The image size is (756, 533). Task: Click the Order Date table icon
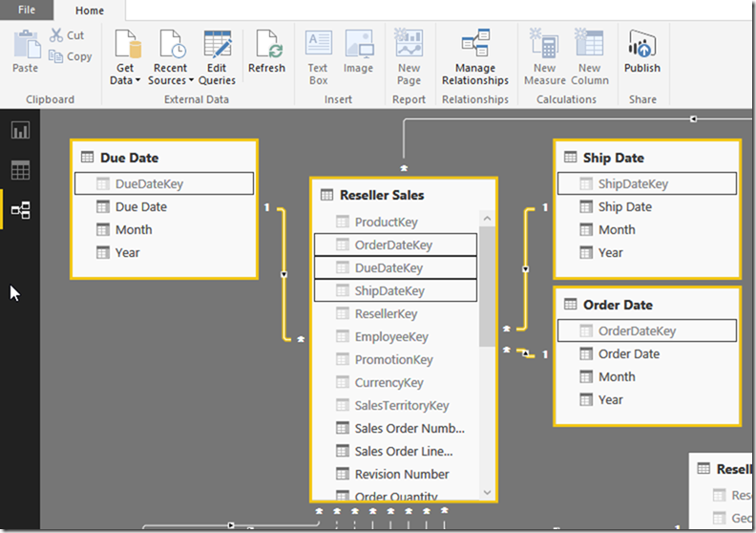pyautogui.click(x=571, y=304)
